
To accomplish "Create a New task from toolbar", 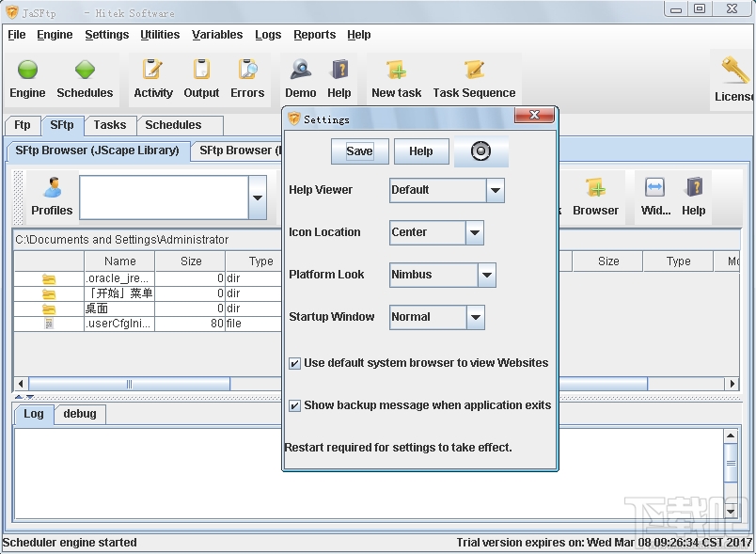I will coord(396,71).
